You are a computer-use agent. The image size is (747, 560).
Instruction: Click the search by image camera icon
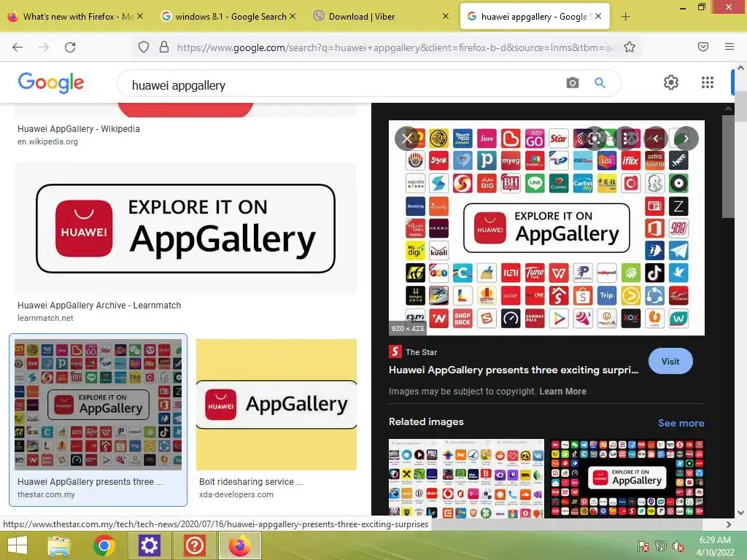[572, 83]
